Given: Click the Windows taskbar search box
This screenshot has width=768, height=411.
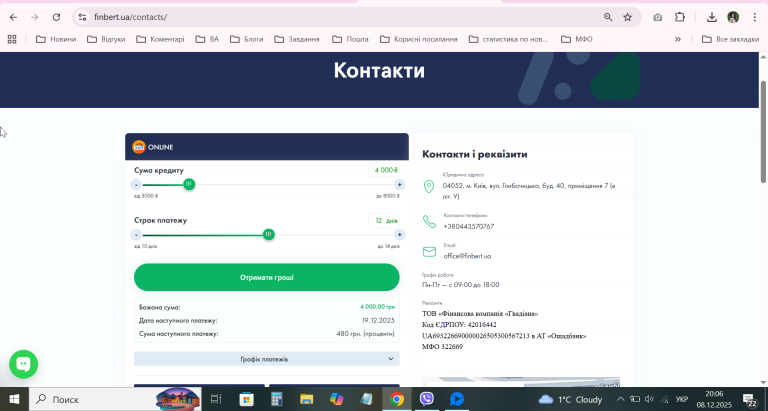Looking at the screenshot, I should [x=115, y=399].
